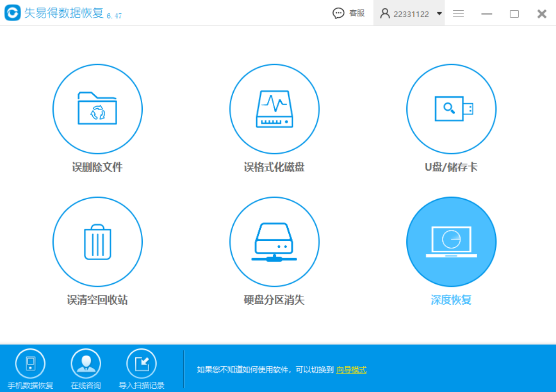Open the 硬盘分区消失 recovery mode

274,241
